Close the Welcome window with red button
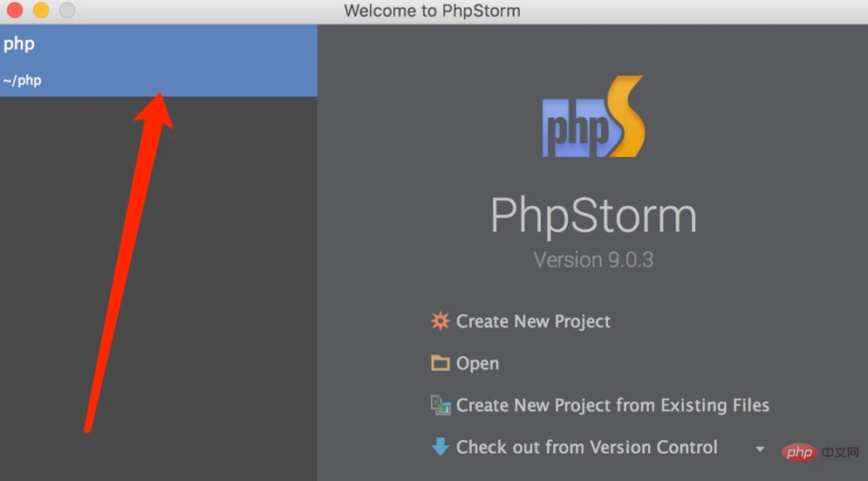Screen dimensions: 868x481 click(x=15, y=10)
